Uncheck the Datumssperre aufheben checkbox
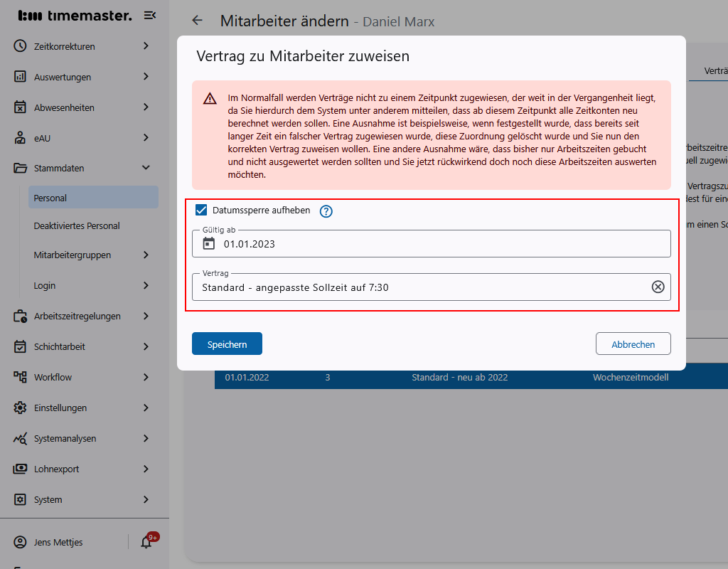This screenshot has height=569, width=728. point(201,211)
